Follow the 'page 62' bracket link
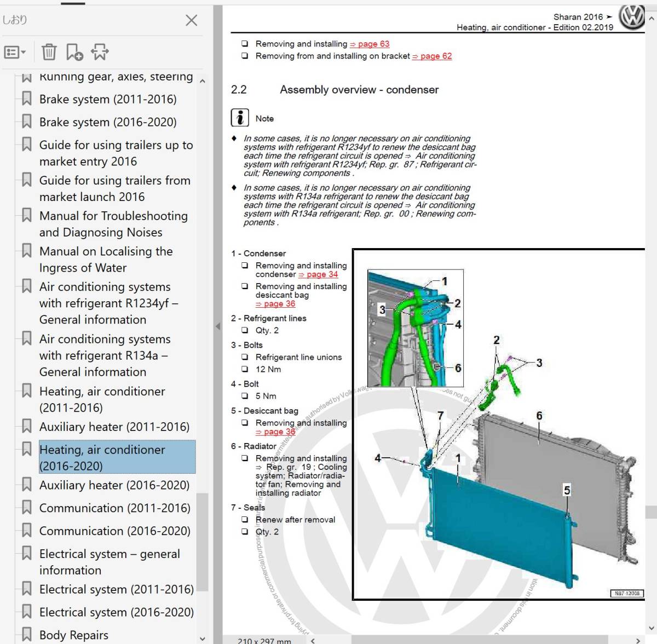The image size is (657, 644). click(x=432, y=56)
